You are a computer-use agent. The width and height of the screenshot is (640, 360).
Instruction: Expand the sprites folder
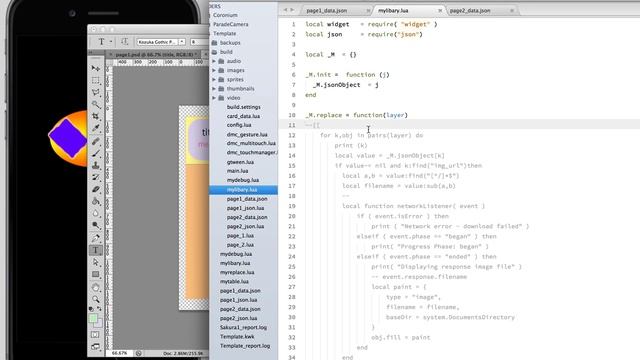[214, 80]
